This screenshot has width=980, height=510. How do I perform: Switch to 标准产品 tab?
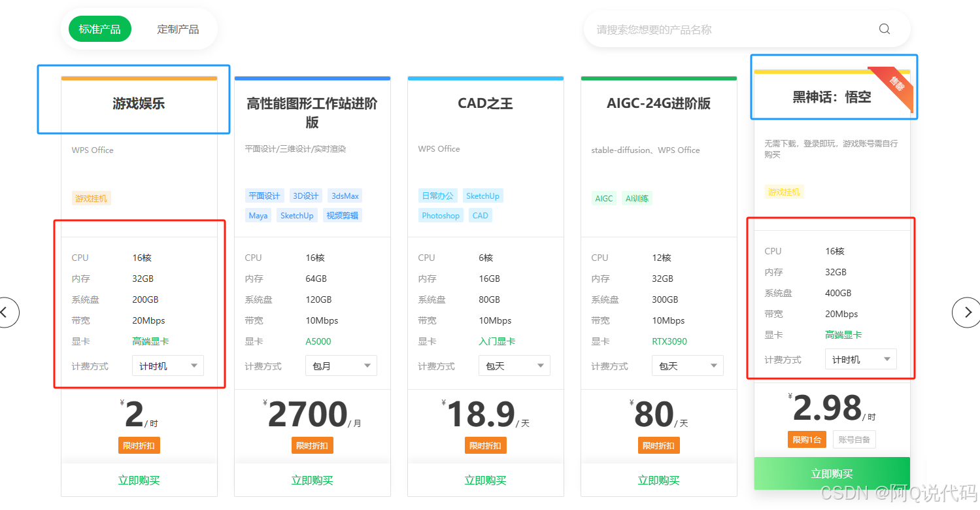tap(99, 29)
